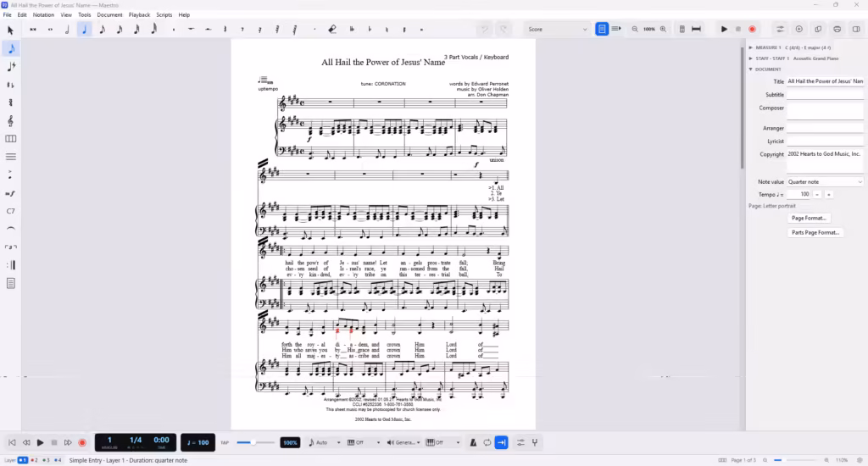The width and height of the screenshot is (868, 466).
Task: Click the Composer input field
Action: click(x=825, y=111)
